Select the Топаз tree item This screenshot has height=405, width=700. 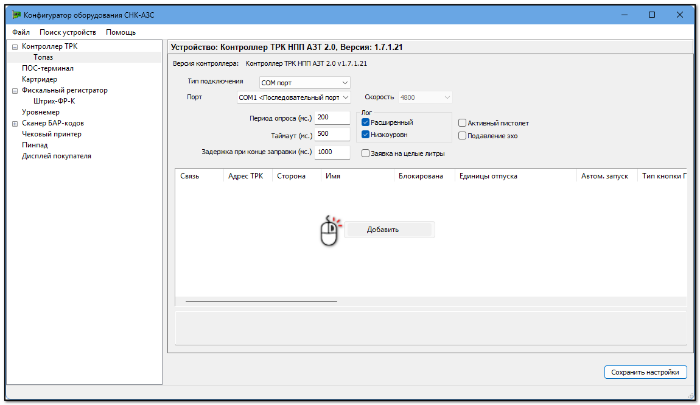pos(43,57)
